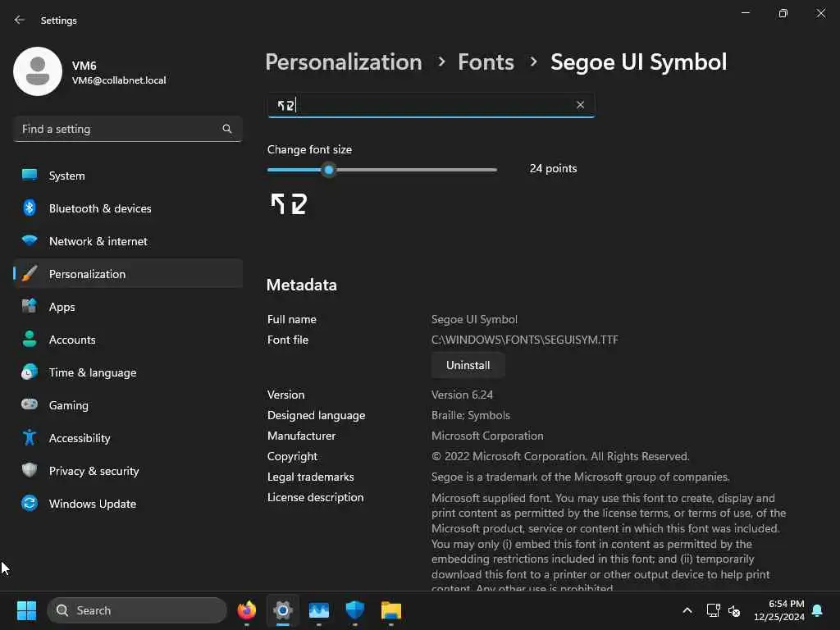Viewport: 840px width, 630px height.
Task: Go back using the Settings back arrow
Action: 20,20
